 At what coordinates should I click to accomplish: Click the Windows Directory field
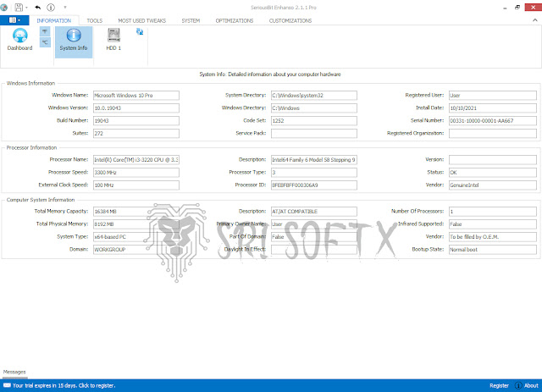tap(314, 108)
